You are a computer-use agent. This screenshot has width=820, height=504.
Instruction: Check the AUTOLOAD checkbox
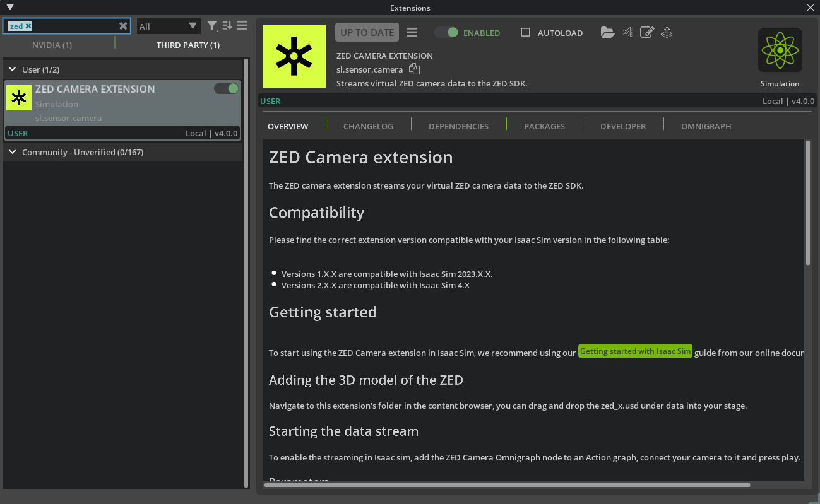[525, 32]
